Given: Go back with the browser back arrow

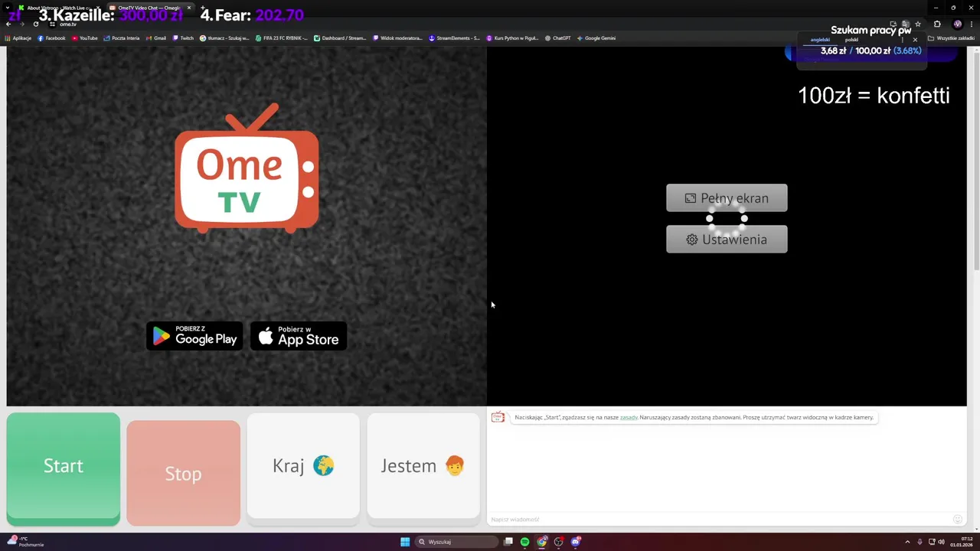Looking at the screenshot, I should [8, 24].
